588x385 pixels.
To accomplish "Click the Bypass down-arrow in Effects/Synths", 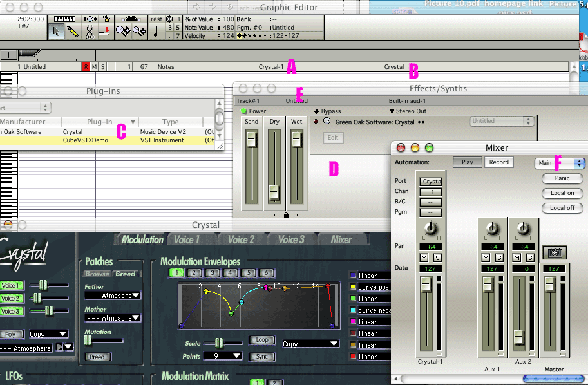I will [x=316, y=111].
